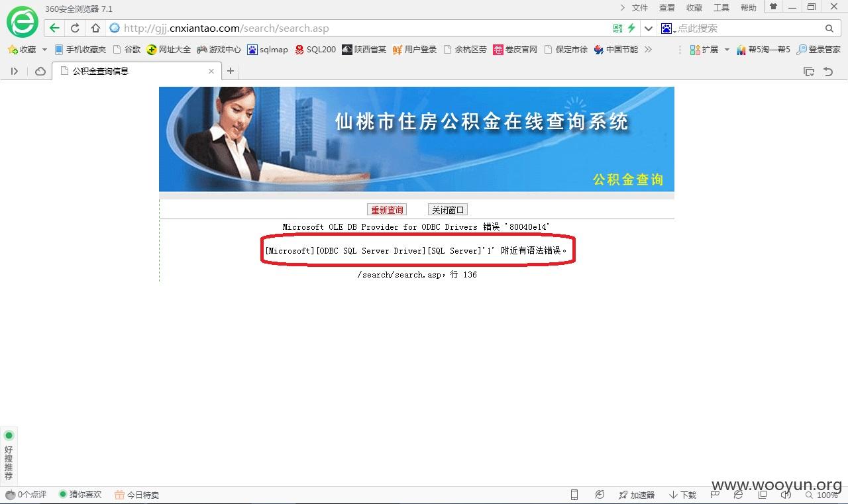Click the 关闭窗口 button

point(448,210)
